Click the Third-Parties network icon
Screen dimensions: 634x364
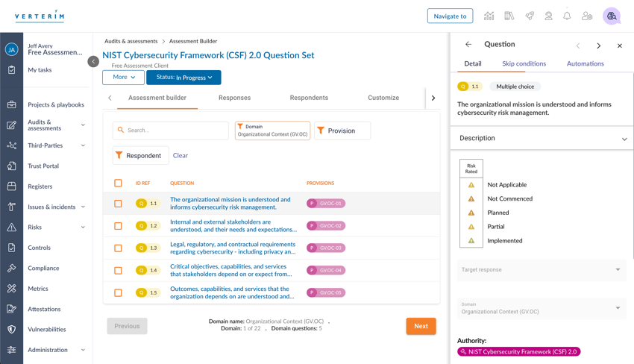click(x=11, y=145)
